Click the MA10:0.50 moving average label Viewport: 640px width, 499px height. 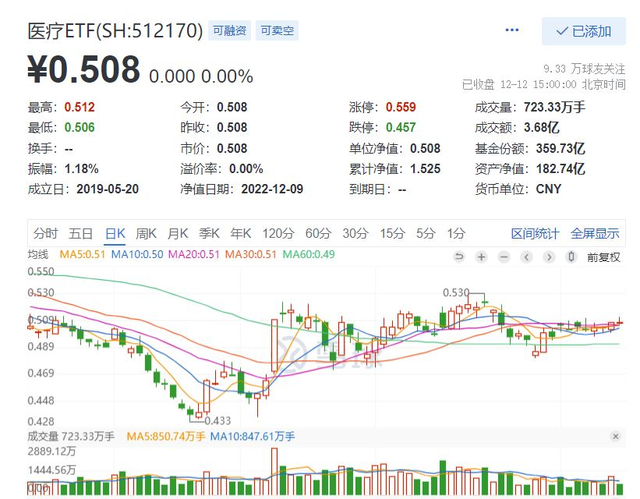[x=137, y=255]
